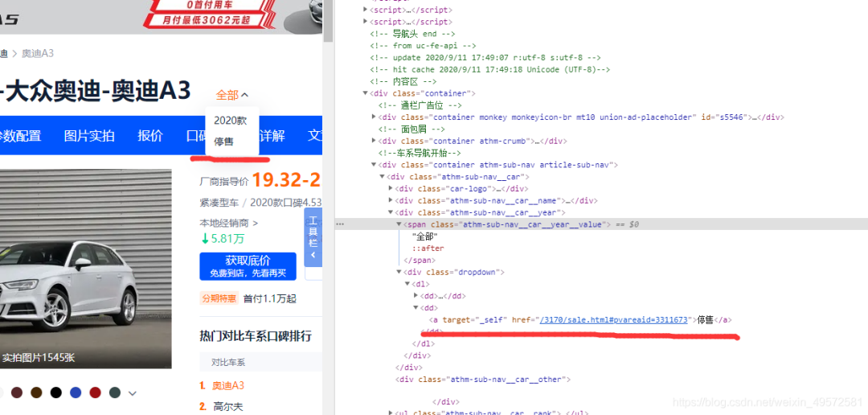Image resolution: width=868 pixels, height=415 pixels.
Task: Click the 获取底价 button
Action: 248,266
